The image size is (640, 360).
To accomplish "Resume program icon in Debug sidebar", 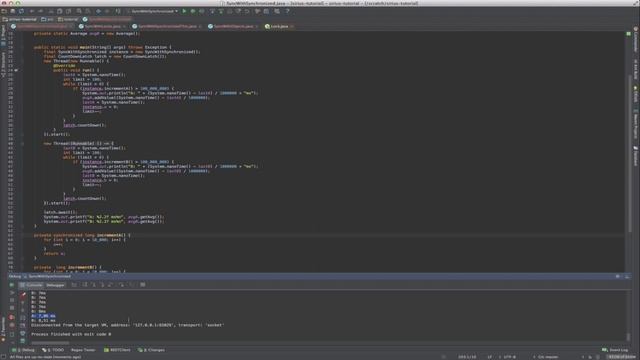I will point(12,293).
